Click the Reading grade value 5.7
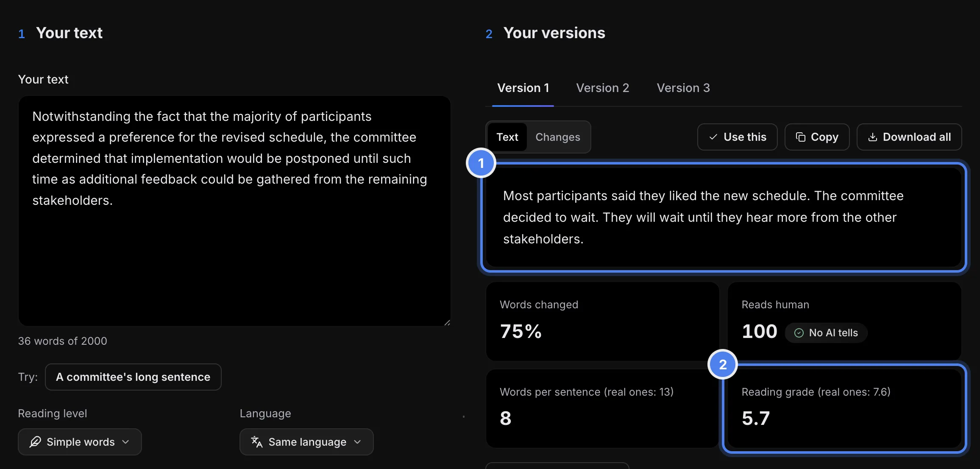The width and height of the screenshot is (980, 469). pos(756,419)
